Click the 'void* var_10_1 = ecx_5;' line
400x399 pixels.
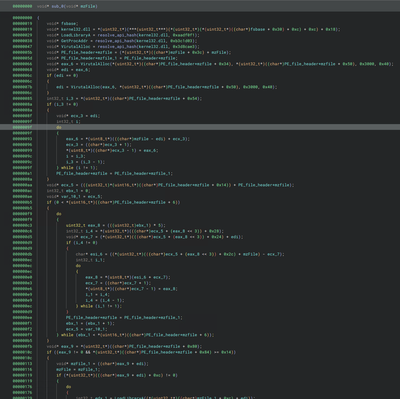(x=75, y=196)
